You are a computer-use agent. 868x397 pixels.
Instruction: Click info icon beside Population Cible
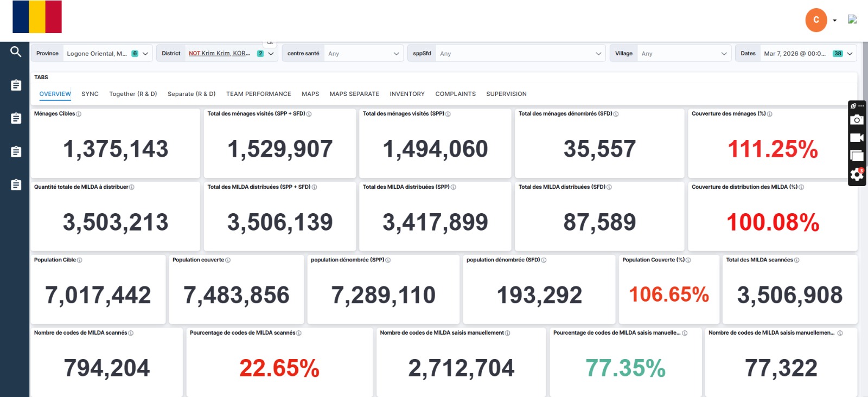point(80,260)
